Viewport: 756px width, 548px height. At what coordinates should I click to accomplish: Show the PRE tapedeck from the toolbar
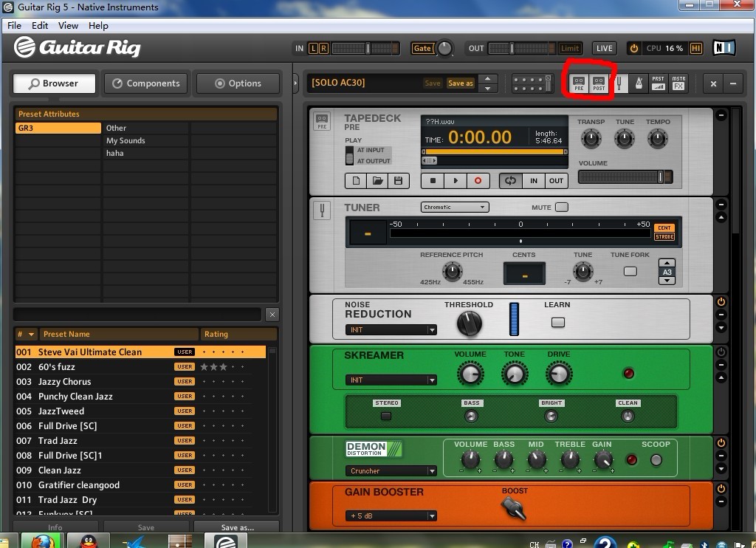[x=579, y=83]
